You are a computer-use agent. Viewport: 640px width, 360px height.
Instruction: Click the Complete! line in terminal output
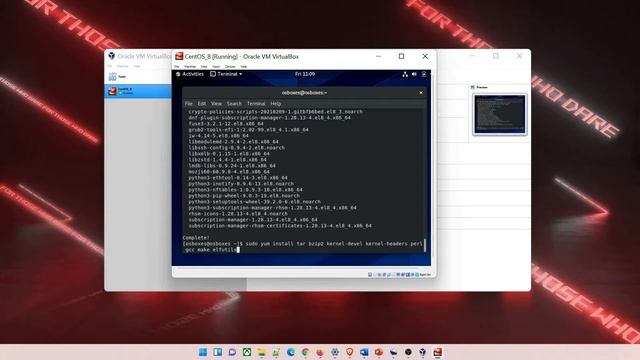click(x=196, y=238)
